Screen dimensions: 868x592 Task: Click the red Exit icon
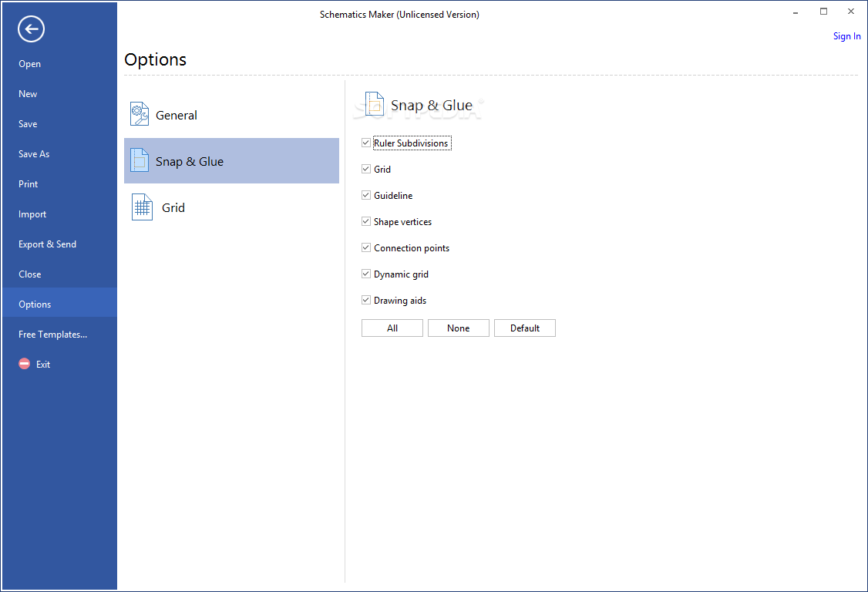[x=25, y=364]
